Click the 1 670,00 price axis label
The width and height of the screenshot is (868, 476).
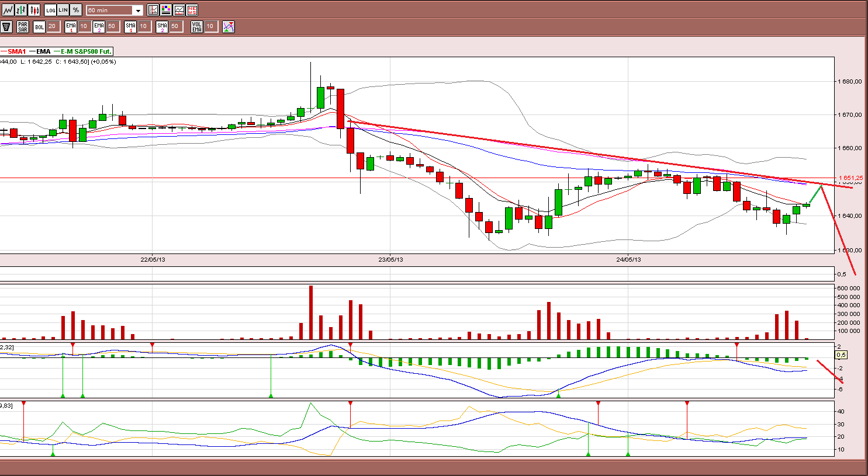pos(850,115)
